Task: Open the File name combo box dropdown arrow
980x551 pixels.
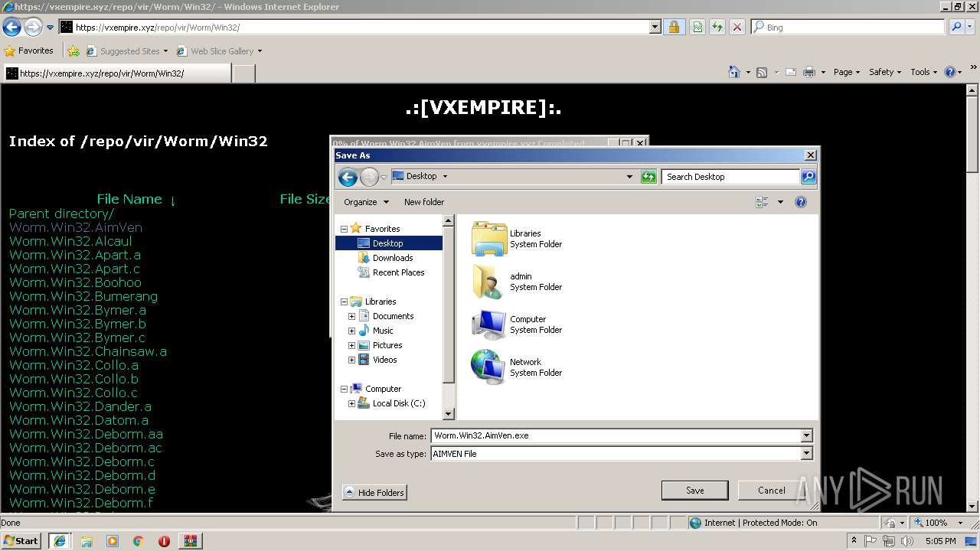Action: tap(806, 435)
